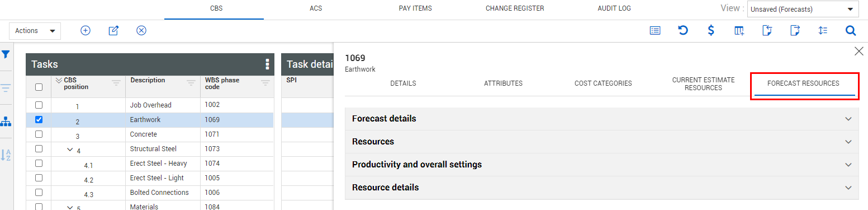Open the CHANGE REGISTER tab
Screen dimensions: 868x210
click(515, 8)
